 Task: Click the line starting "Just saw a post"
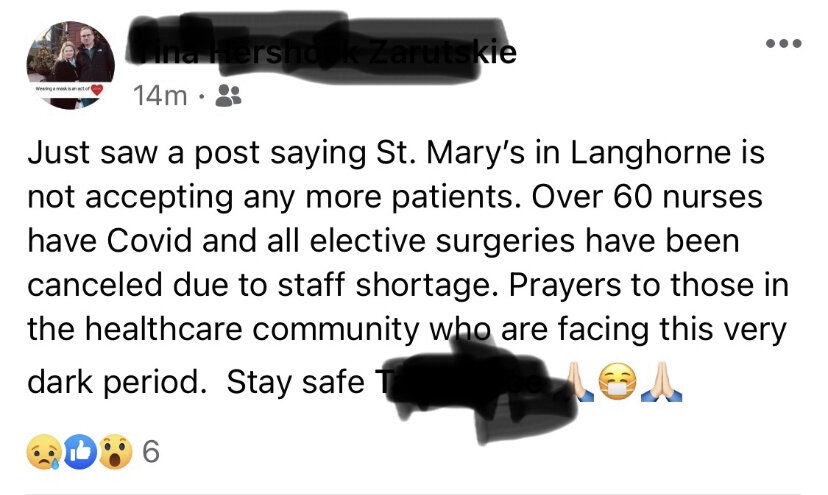coord(396,152)
